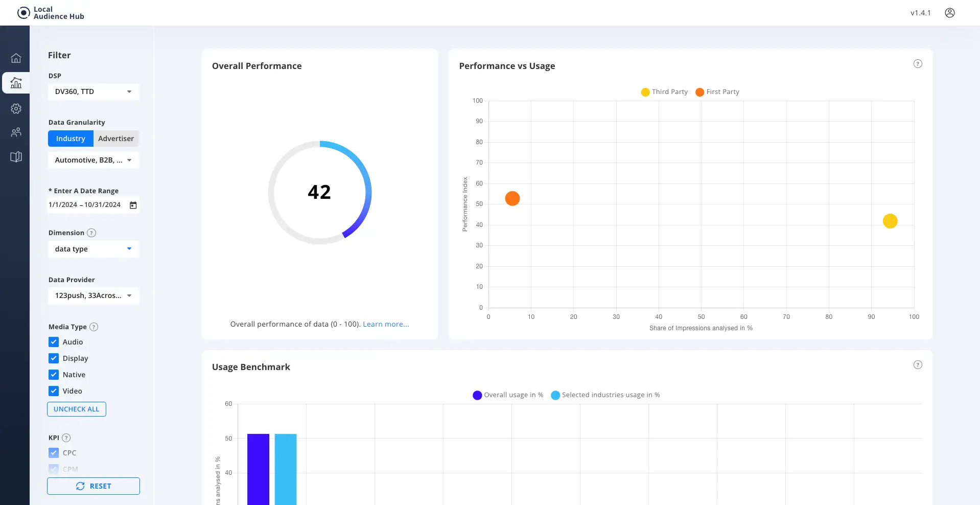Viewport: 980px width, 505px height.
Task: Switch granularity to Advertiser tab
Action: pyautogui.click(x=116, y=139)
